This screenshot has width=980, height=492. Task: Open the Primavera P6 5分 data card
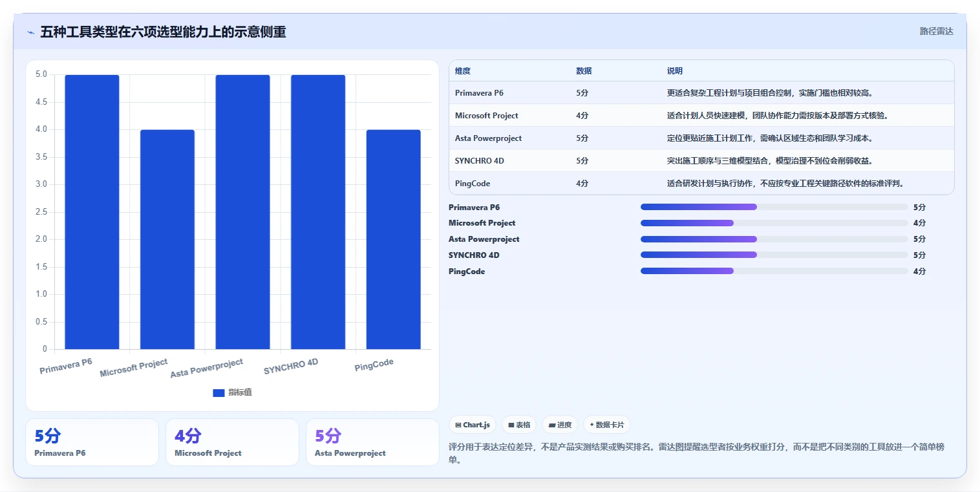point(92,442)
